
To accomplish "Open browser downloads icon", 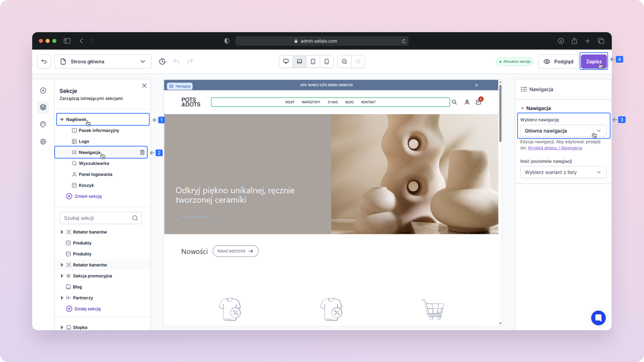I will click(x=561, y=41).
